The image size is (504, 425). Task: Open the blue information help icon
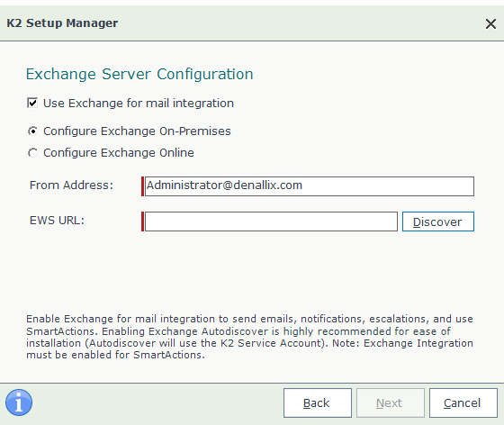[x=19, y=402]
